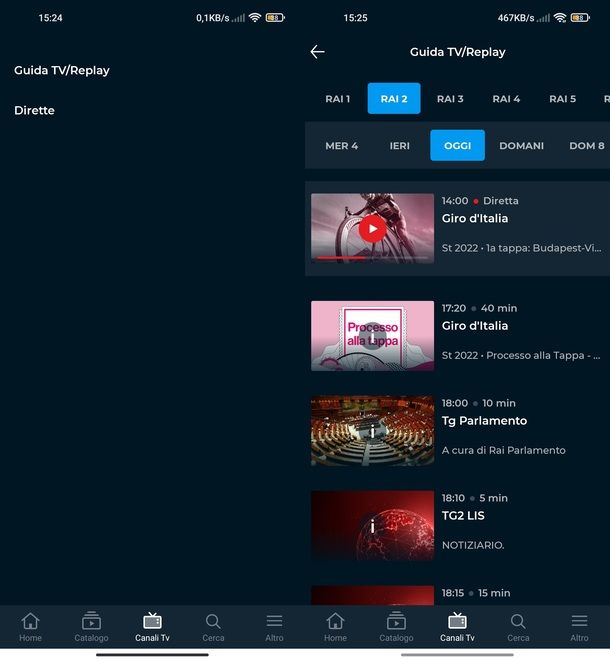This screenshot has height=660, width=610.
Task: Open the Processo alla tappa thumbnail
Action: click(372, 335)
